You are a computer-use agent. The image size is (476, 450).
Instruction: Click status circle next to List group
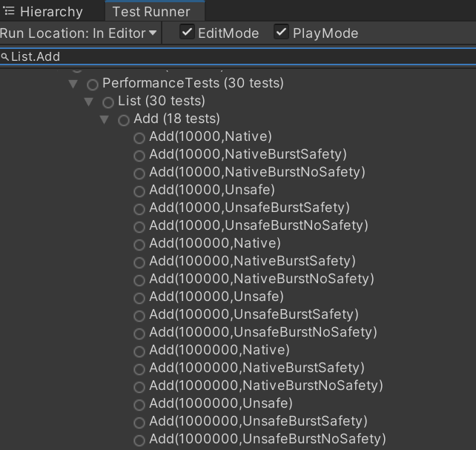coord(108,102)
